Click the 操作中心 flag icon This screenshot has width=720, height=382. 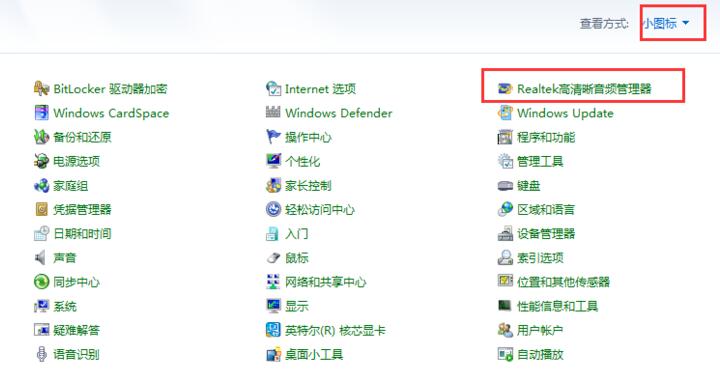point(273,137)
